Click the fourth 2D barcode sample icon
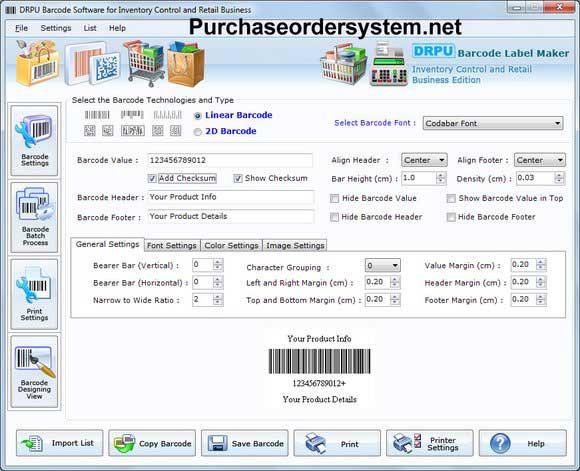The image size is (580, 471). [158, 131]
